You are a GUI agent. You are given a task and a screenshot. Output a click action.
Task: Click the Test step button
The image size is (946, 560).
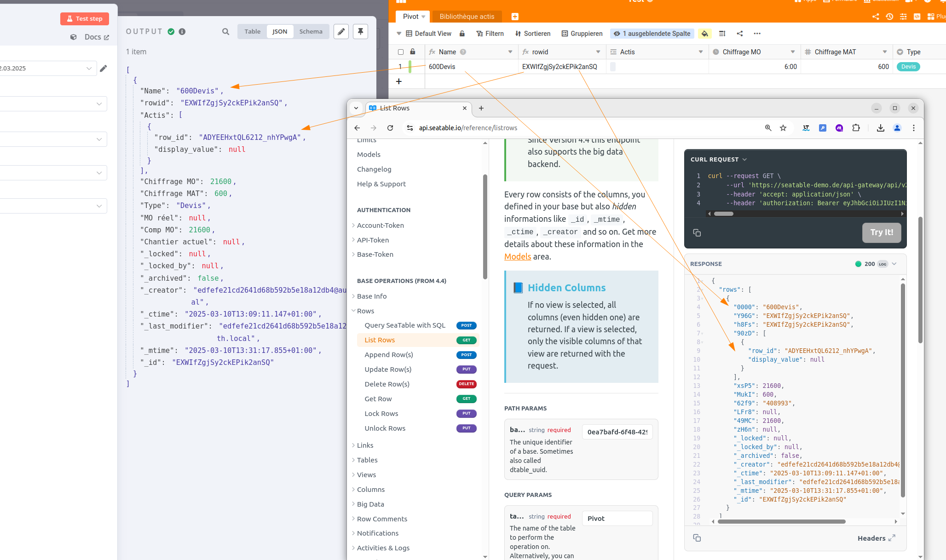tap(84, 18)
